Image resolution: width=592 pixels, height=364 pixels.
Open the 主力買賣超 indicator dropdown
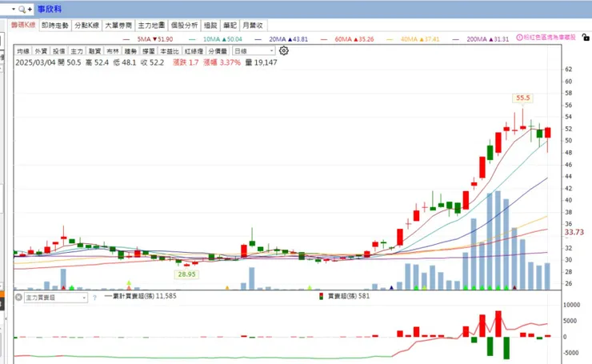point(56,298)
